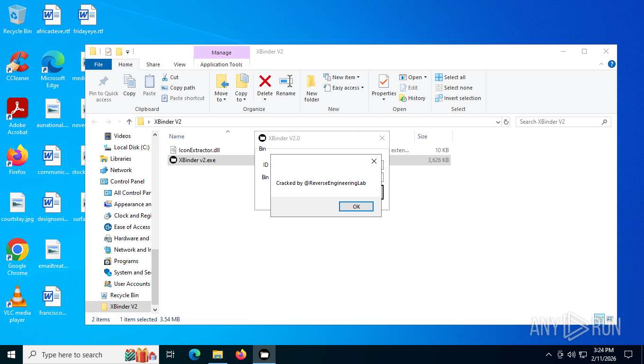Click Select none in ribbon
This screenshot has height=364, width=644.
point(454,88)
